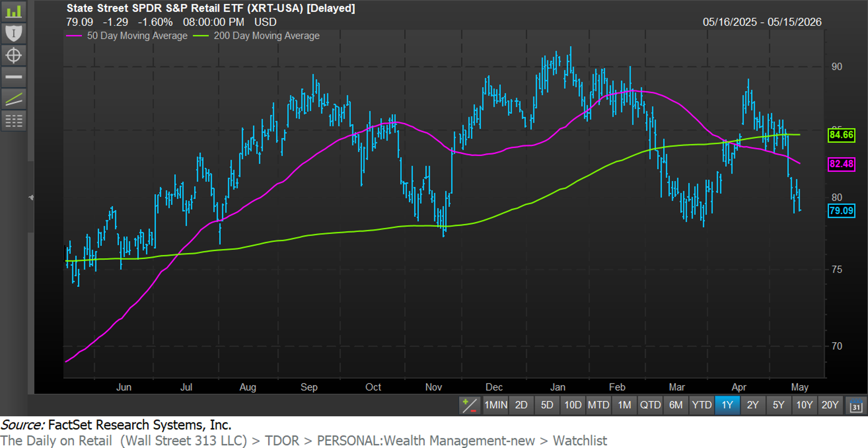Click the green 200-day legend line swatch
Image resolution: width=868 pixels, height=448 pixels.
click(200, 36)
